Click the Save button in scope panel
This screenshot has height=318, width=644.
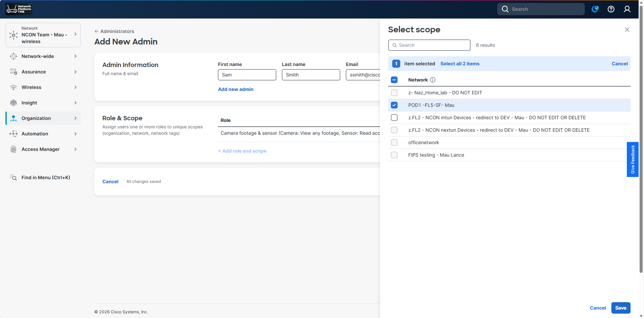[x=620, y=308]
